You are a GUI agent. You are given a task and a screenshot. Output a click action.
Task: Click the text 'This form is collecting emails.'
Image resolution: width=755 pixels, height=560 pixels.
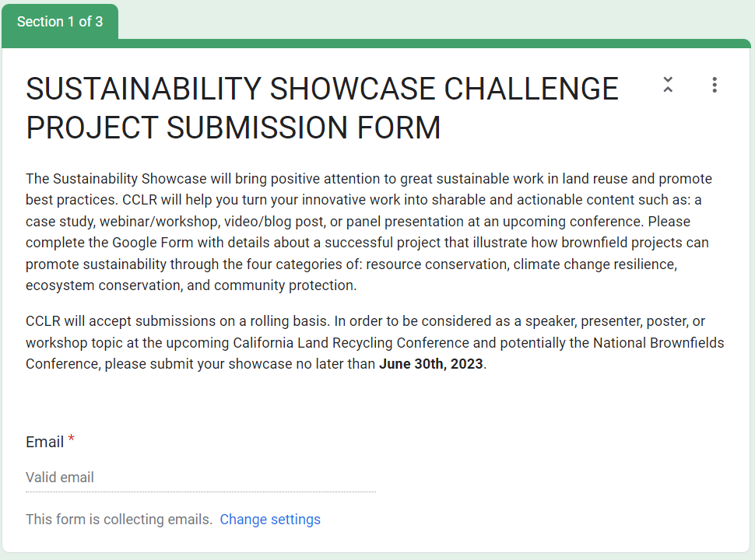[119, 520]
